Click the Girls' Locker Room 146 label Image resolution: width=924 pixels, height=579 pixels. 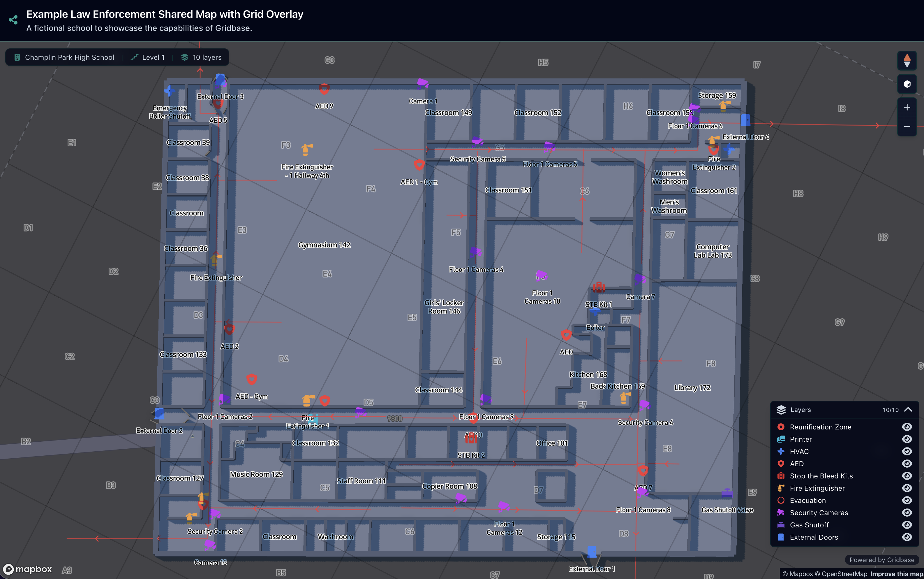click(444, 307)
